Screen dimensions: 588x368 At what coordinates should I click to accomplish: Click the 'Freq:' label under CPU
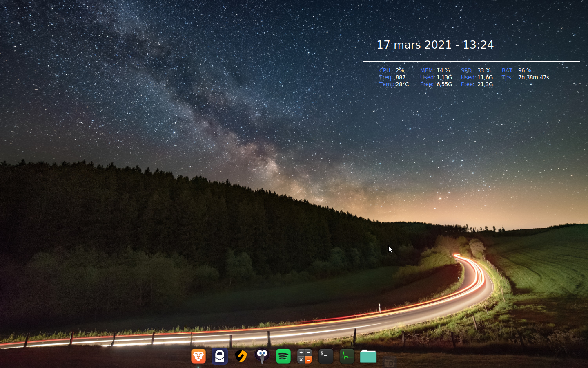click(386, 77)
